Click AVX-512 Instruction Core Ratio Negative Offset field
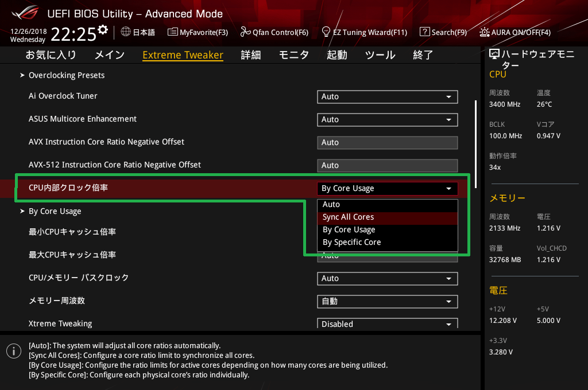588x390 pixels. coord(388,166)
